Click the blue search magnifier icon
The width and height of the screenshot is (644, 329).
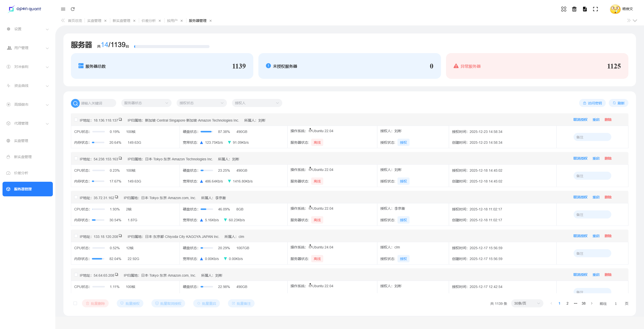(x=75, y=103)
